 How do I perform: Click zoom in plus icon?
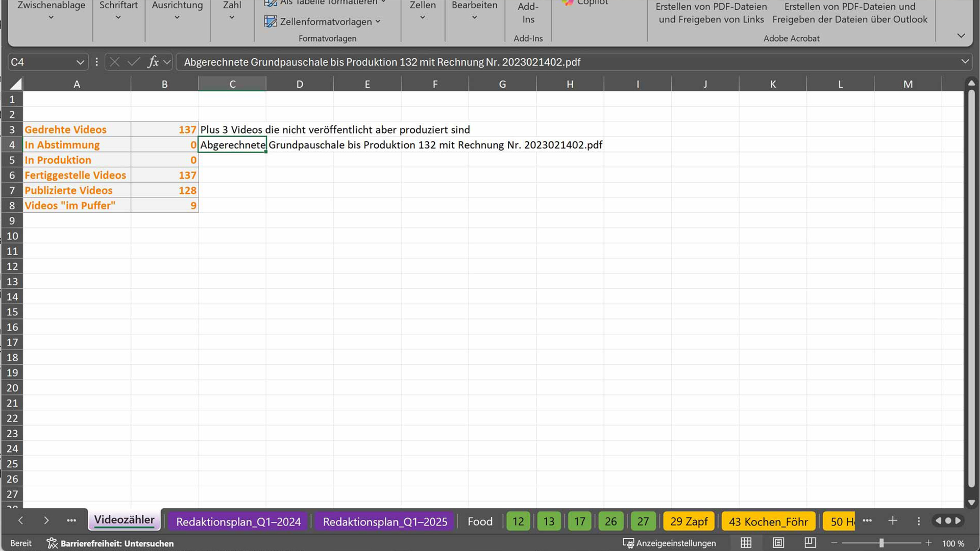pos(928,543)
